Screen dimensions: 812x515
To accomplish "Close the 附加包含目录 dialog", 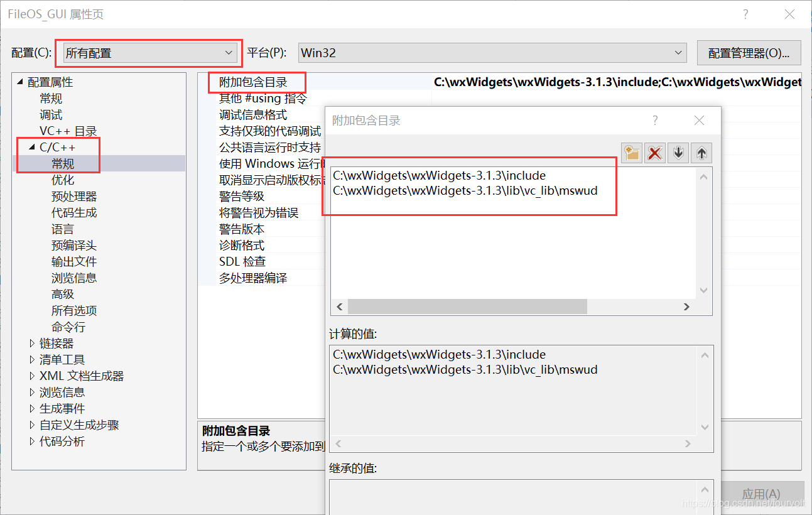I will (x=699, y=121).
